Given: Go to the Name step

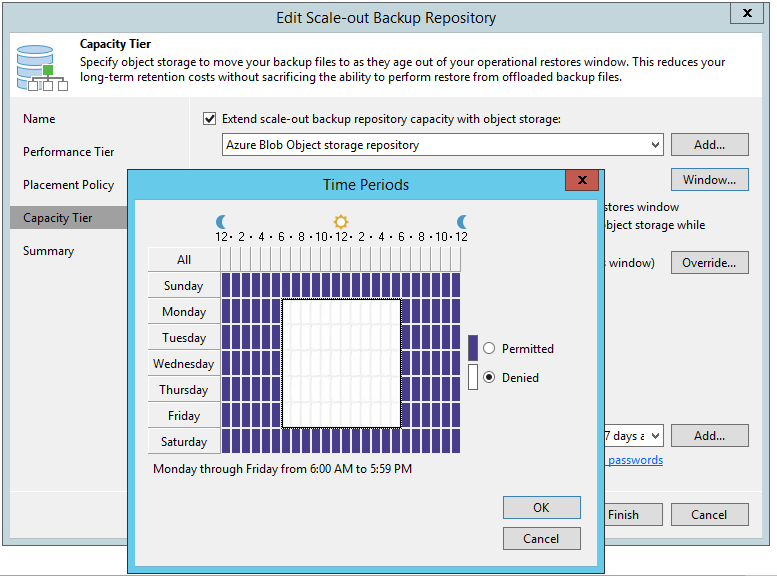Looking at the screenshot, I should coord(40,119).
